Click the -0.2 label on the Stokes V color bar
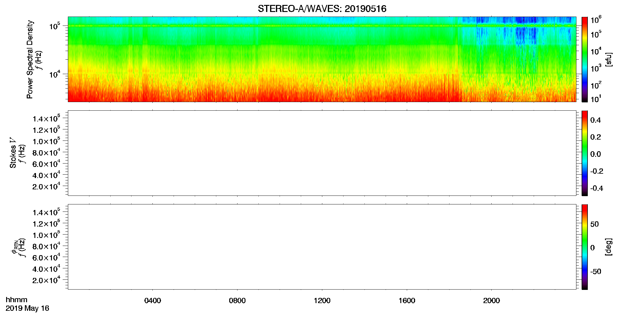 tap(597, 171)
